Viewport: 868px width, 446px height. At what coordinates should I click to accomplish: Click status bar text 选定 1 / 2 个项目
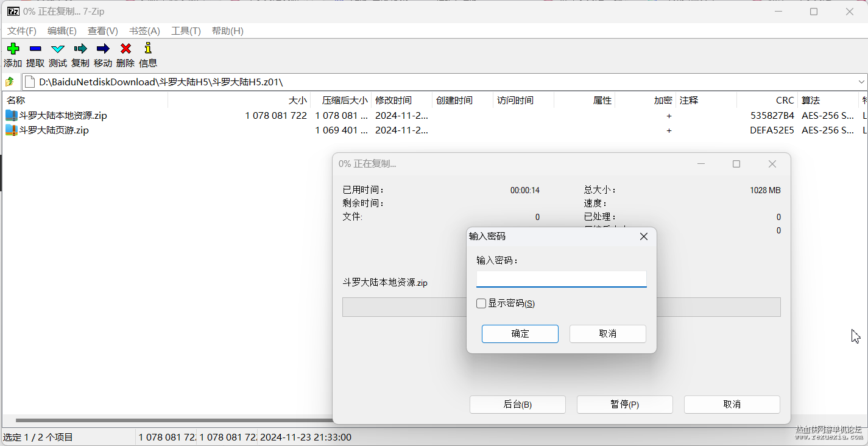pyautogui.click(x=38, y=437)
